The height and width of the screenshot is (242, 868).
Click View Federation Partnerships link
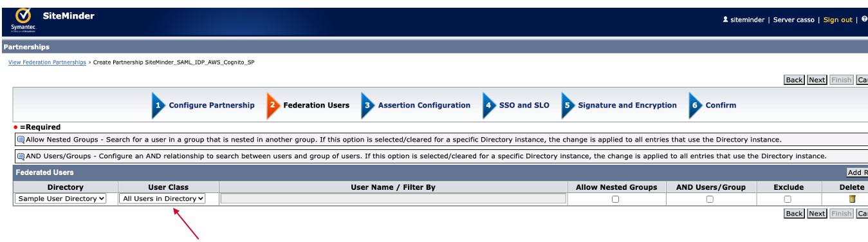(47, 62)
